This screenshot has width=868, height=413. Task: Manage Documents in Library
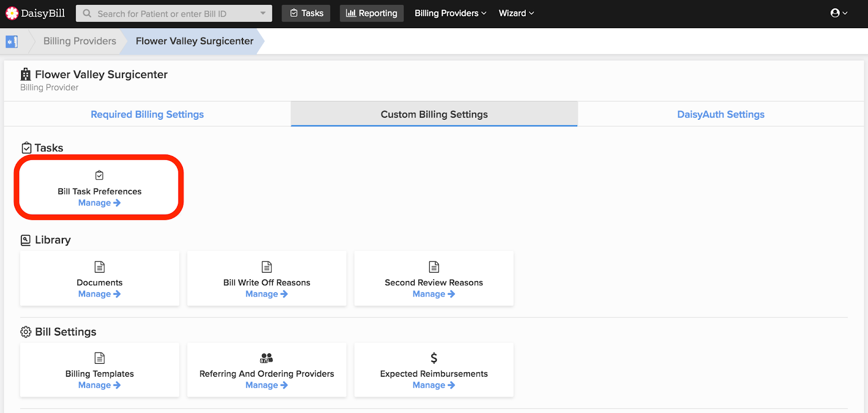[99, 294]
